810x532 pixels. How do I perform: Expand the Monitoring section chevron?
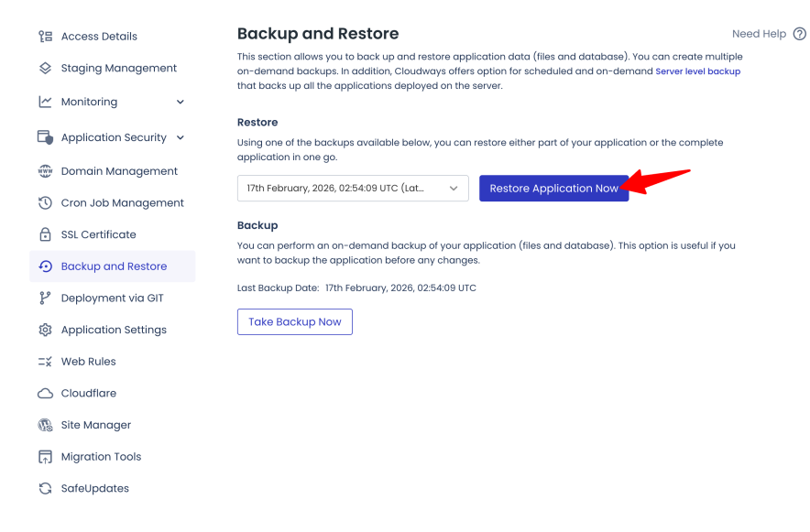pyautogui.click(x=179, y=102)
